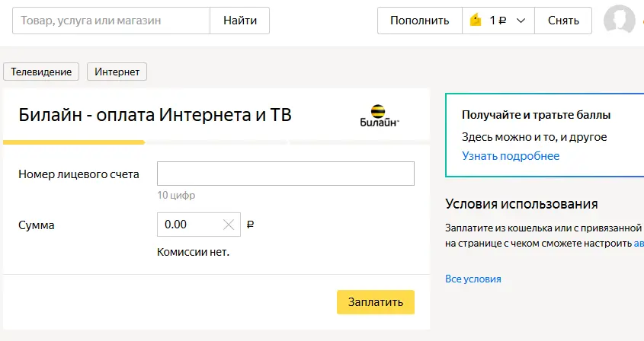Click the heading Условия использования
This screenshot has height=341, width=644.
coord(521,204)
